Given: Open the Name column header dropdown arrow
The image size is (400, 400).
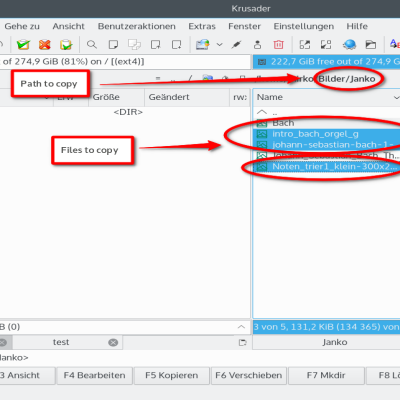Looking at the screenshot, I should tap(396, 98).
